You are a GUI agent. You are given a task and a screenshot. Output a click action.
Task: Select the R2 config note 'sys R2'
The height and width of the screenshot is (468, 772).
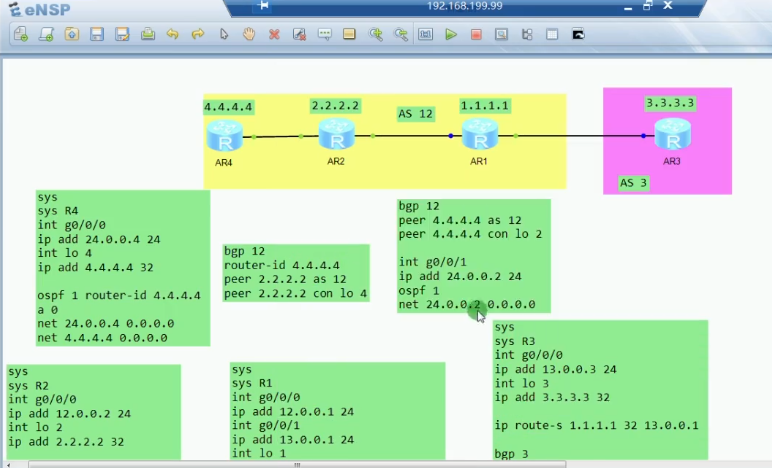pyautogui.click(x=94, y=411)
